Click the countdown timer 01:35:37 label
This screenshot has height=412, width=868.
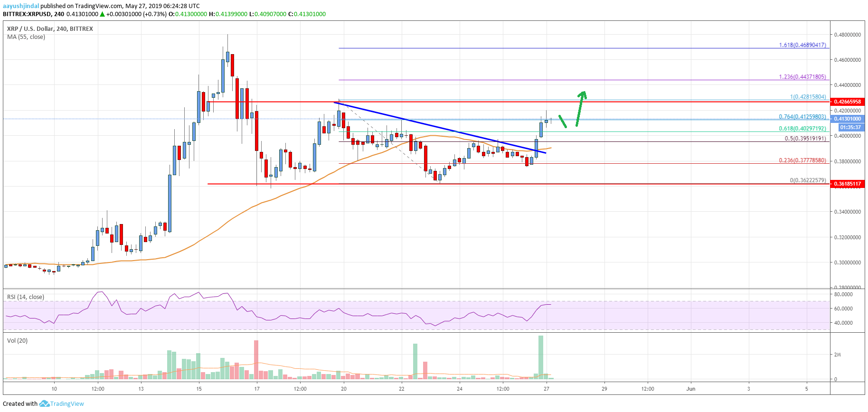click(x=851, y=127)
